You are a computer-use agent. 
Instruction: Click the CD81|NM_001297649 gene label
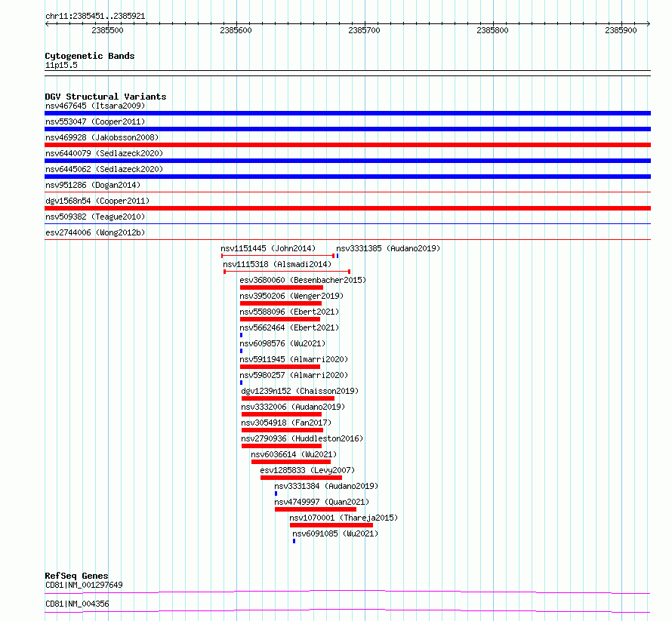click(84, 585)
